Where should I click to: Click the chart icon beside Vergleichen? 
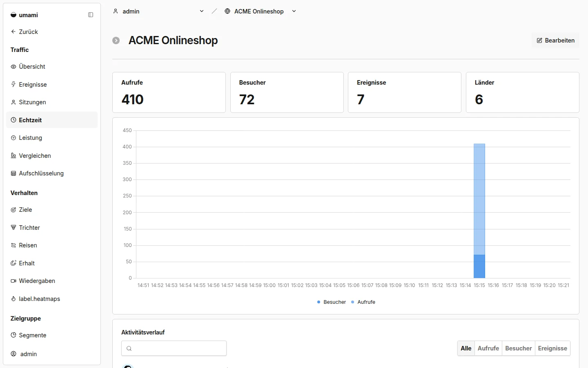click(13, 155)
